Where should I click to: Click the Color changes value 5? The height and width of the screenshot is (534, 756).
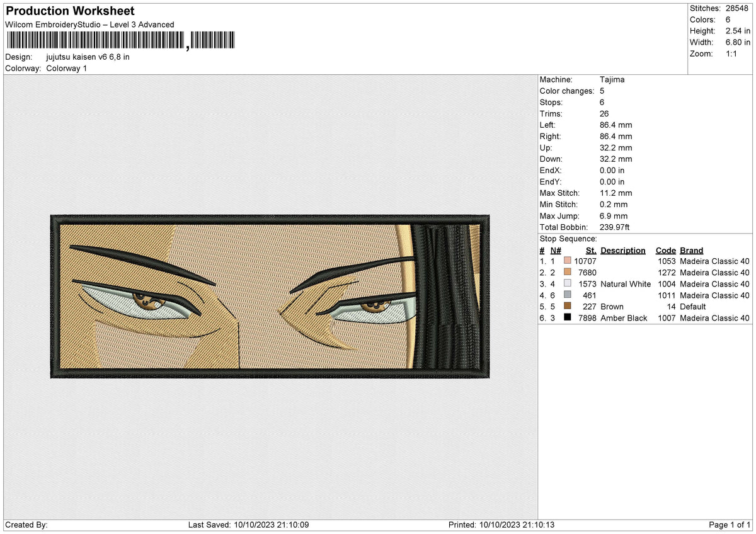(x=603, y=91)
